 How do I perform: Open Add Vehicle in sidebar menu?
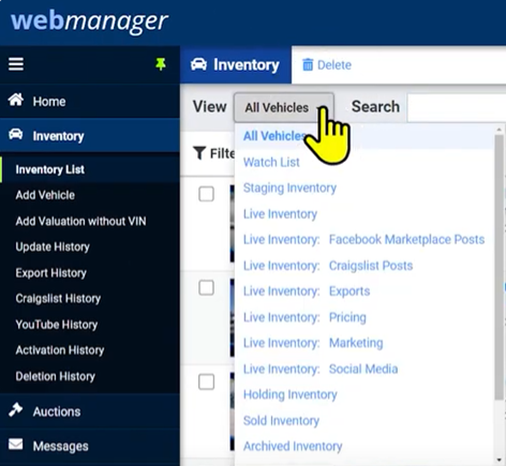45,195
